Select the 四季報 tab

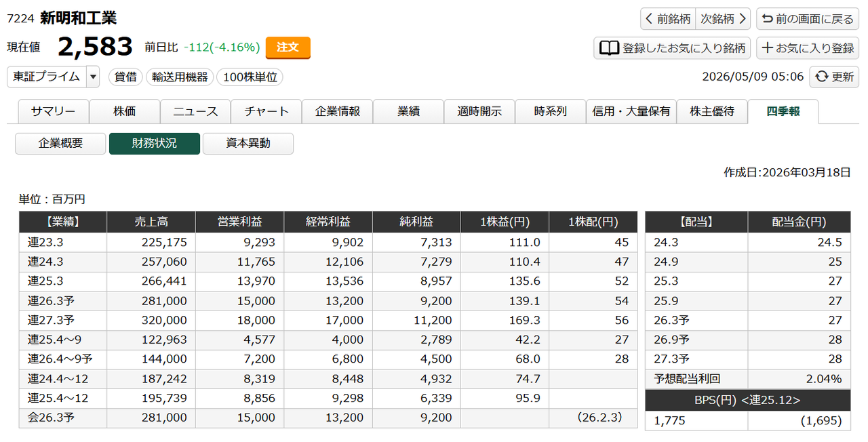783,111
